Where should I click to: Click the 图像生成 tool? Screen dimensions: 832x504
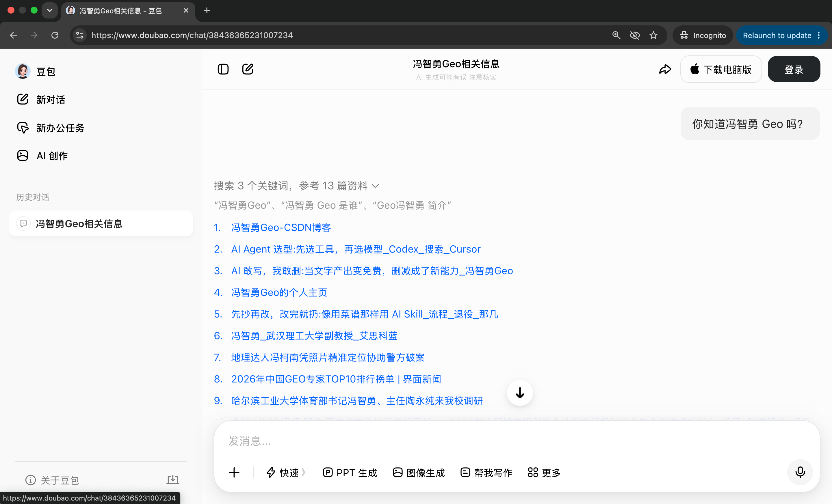[x=419, y=472]
